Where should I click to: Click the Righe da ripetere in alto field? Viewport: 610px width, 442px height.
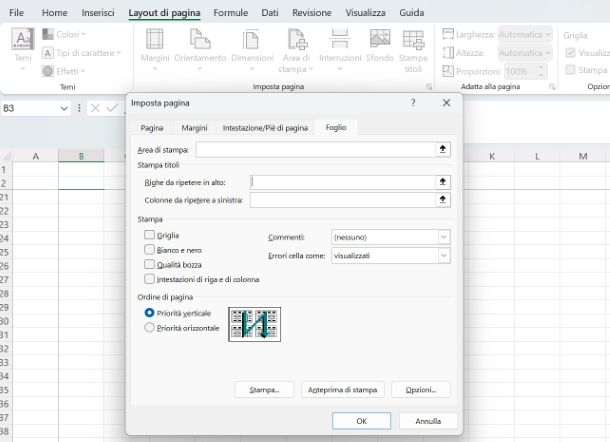[x=342, y=182]
